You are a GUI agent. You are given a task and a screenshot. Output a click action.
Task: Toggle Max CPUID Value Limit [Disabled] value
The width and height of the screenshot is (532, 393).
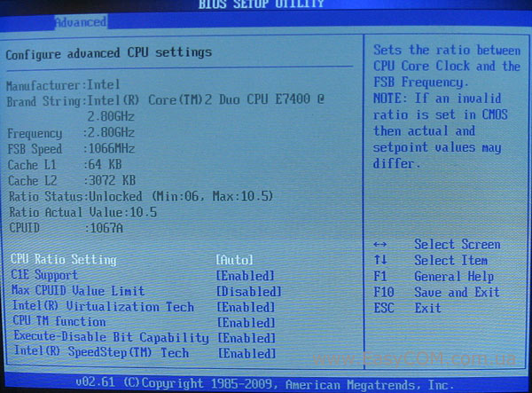[x=249, y=292]
